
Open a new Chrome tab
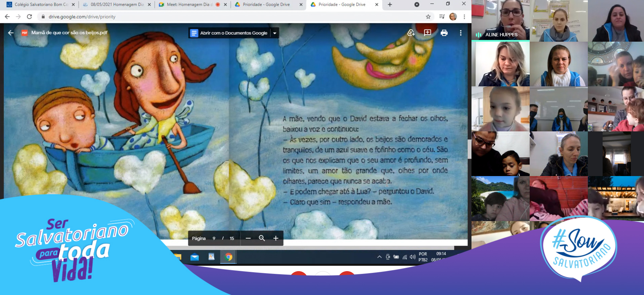click(390, 5)
